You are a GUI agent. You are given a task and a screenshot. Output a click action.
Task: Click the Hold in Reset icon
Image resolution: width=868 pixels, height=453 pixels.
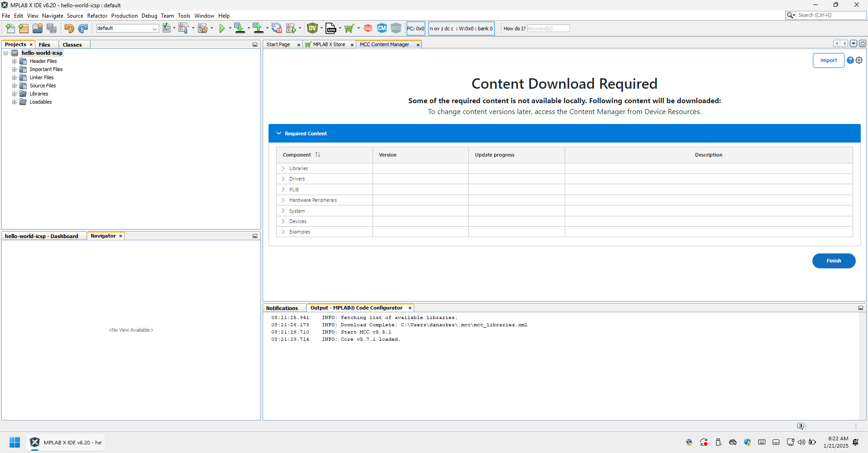(x=276, y=28)
